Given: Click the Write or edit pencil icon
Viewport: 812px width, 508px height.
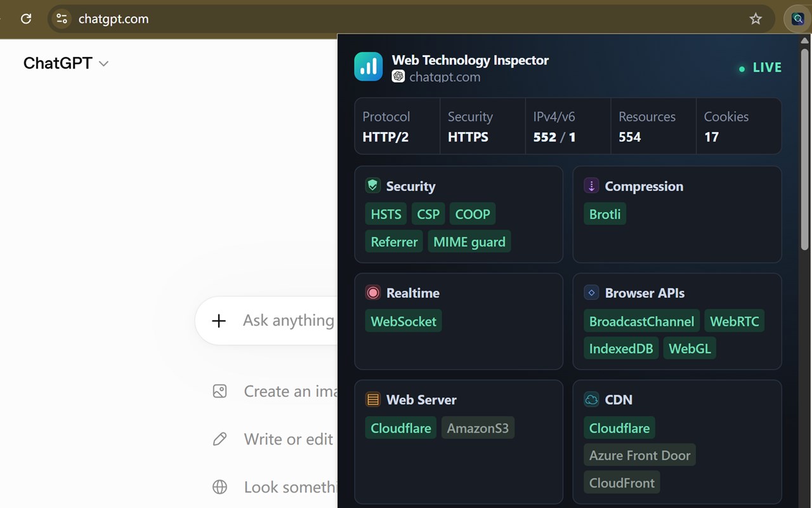Looking at the screenshot, I should tap(219, 439).
